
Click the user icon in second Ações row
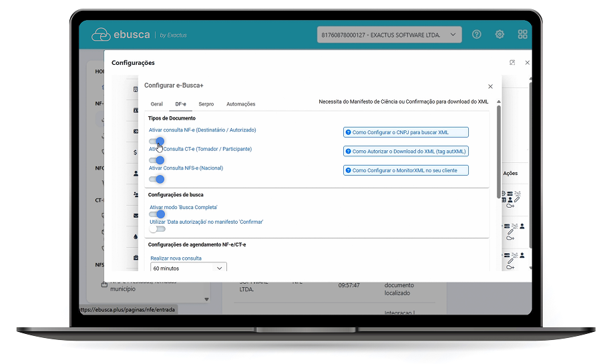point(522,226)
